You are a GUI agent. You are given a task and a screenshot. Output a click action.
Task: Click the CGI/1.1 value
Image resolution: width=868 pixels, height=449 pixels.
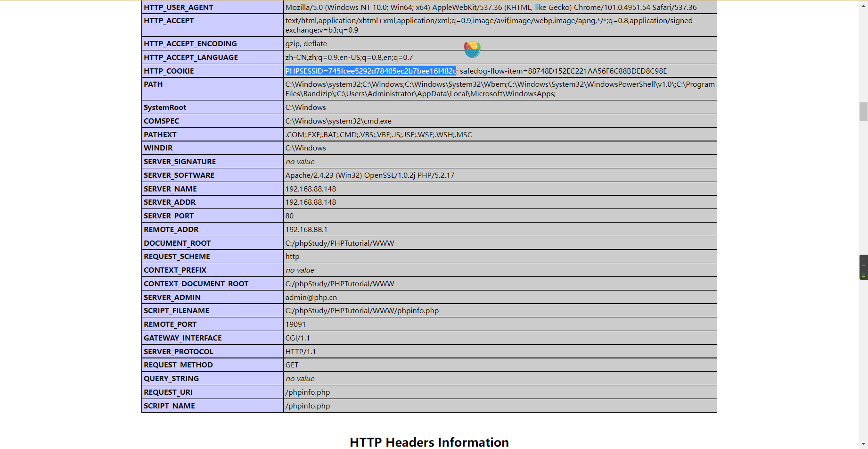[x=297, y=338]
